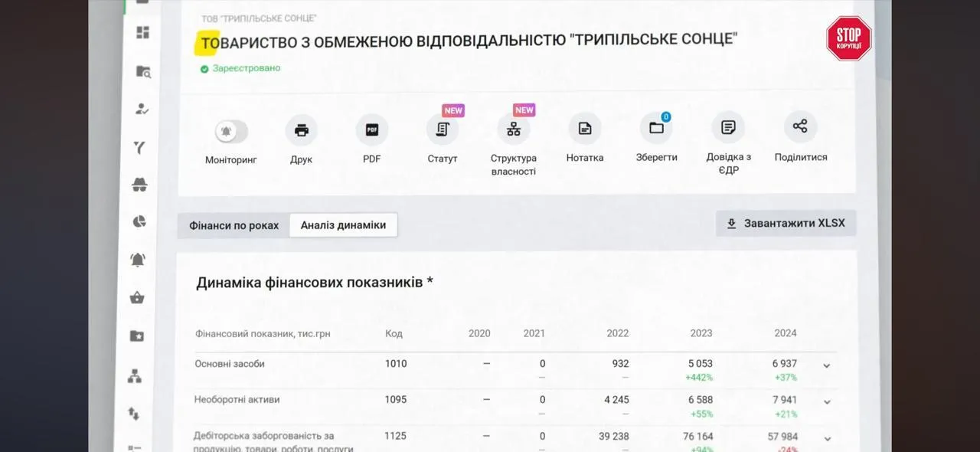Switch to the Фінанси по роках tab

[x=234, y=225]
